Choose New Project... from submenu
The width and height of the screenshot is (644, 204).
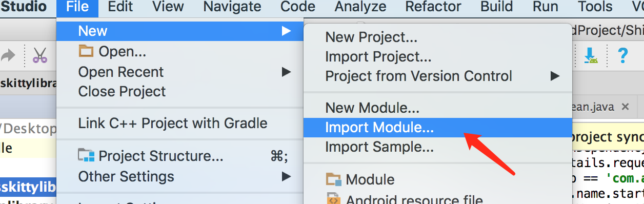(371, 37)
